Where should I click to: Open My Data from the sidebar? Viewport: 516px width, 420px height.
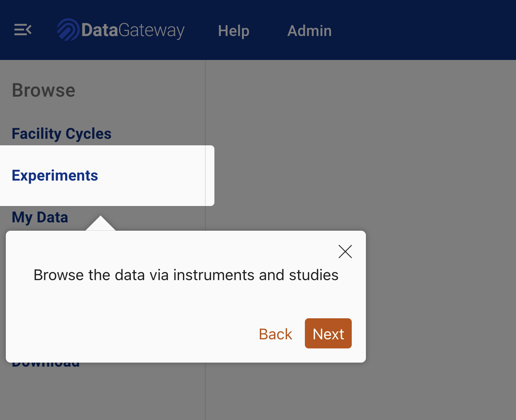point(40,217)
